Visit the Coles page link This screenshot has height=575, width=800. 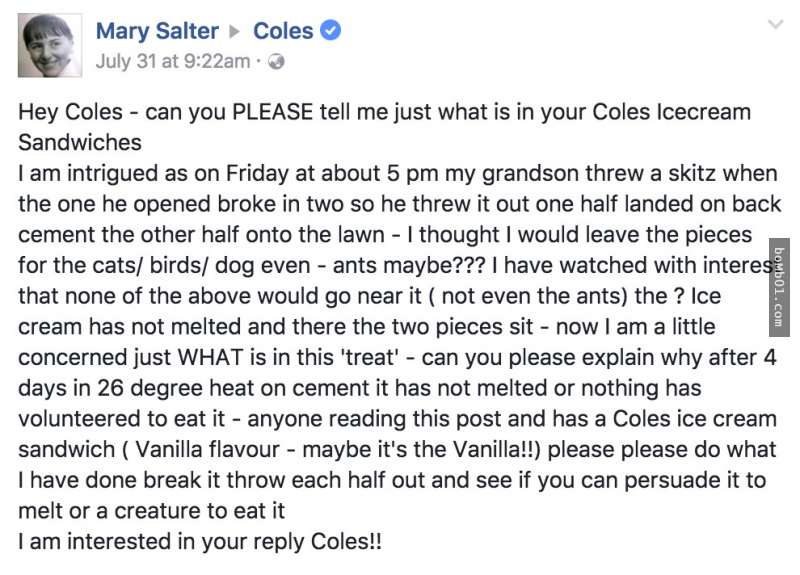pos(283,31)
